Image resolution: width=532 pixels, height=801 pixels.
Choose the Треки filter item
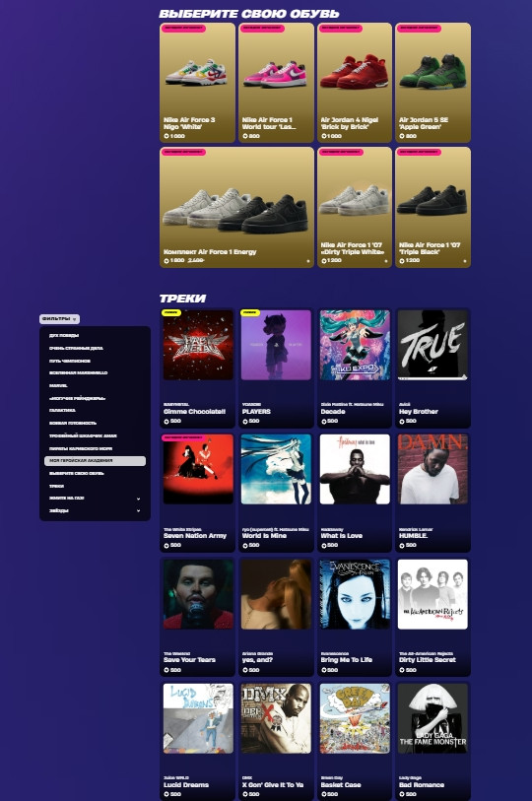[x=57, y=487]
